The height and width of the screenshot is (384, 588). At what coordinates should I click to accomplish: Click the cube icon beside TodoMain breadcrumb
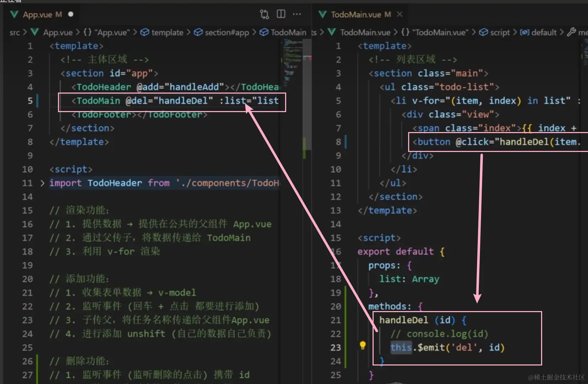coord(264,32)
